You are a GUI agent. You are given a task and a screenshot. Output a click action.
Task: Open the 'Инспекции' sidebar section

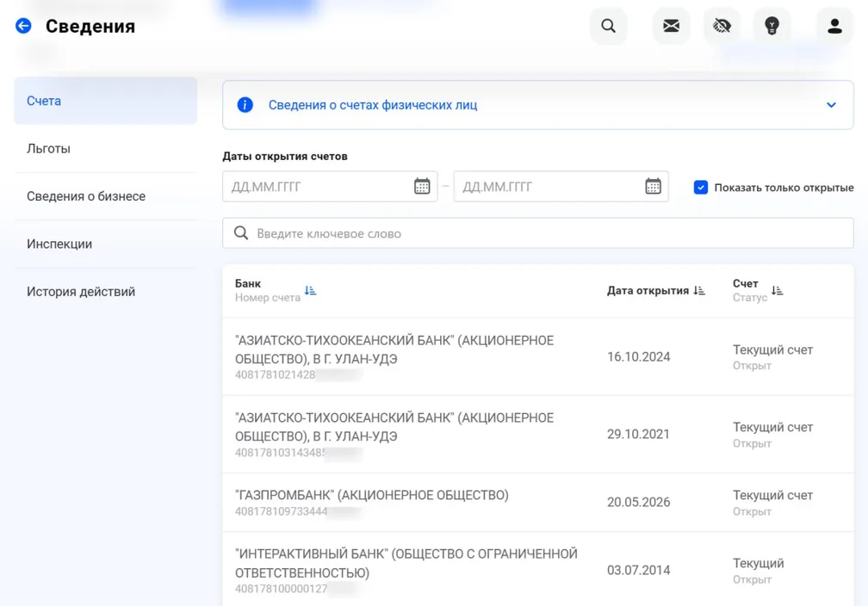point(105,244)
